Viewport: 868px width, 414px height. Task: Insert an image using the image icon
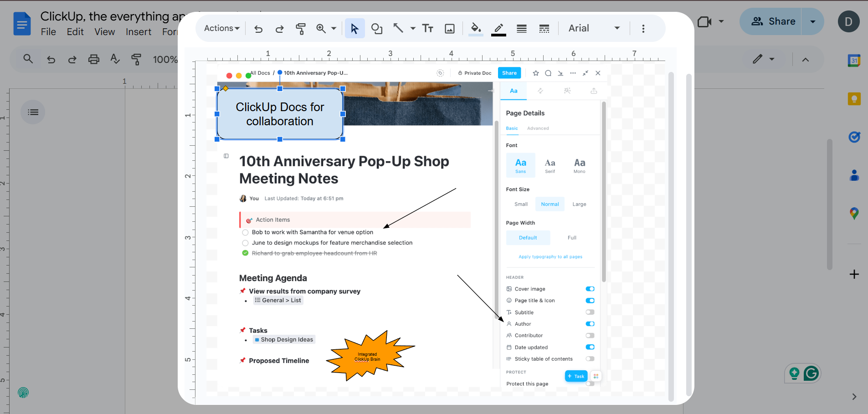[x=450, y=28]
